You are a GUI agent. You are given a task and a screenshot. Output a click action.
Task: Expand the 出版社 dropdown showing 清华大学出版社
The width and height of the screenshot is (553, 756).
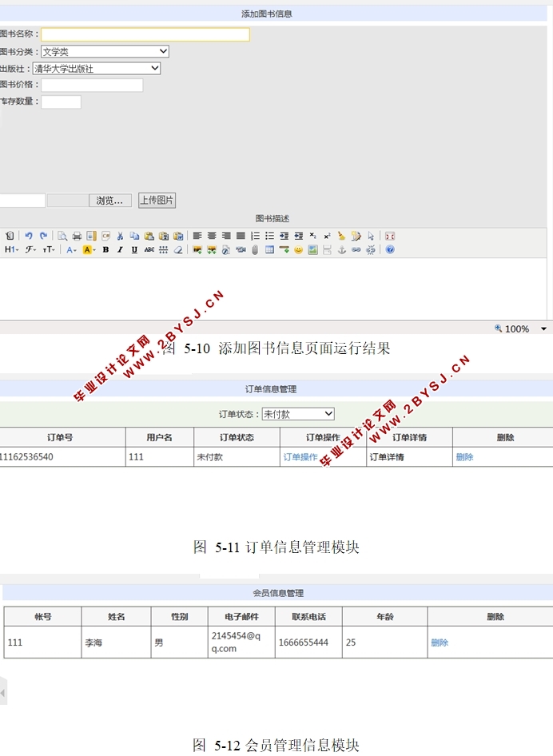[97, 69]
